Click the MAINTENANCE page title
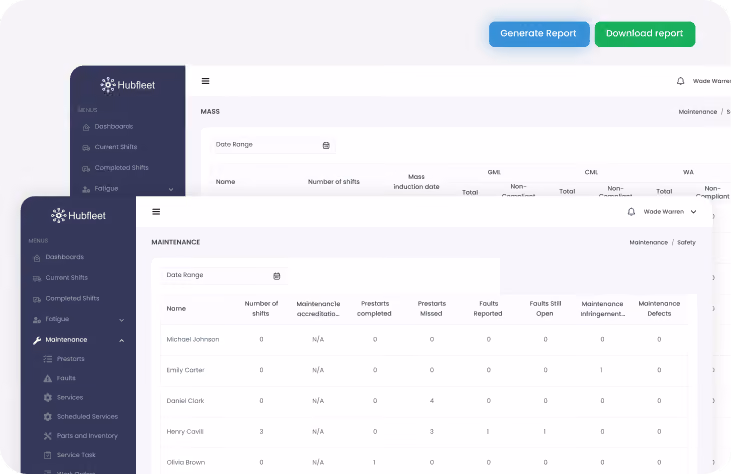The width and height of the screenshot is (731, 474). pos(176,242)
